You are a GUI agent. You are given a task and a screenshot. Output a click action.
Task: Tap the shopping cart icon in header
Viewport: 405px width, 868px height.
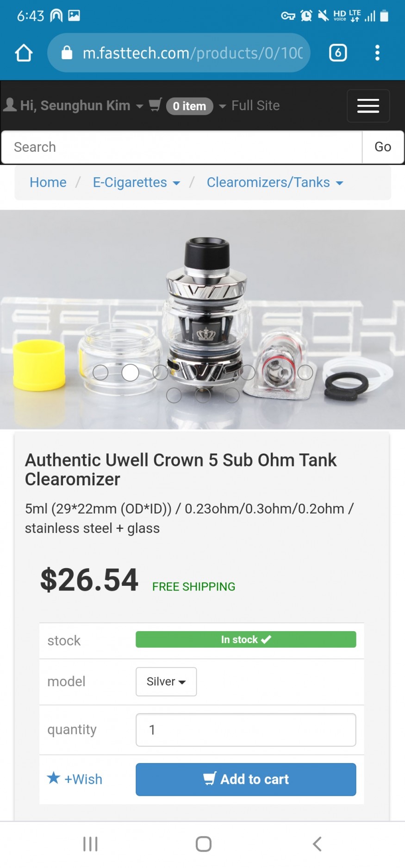(156, 105)
